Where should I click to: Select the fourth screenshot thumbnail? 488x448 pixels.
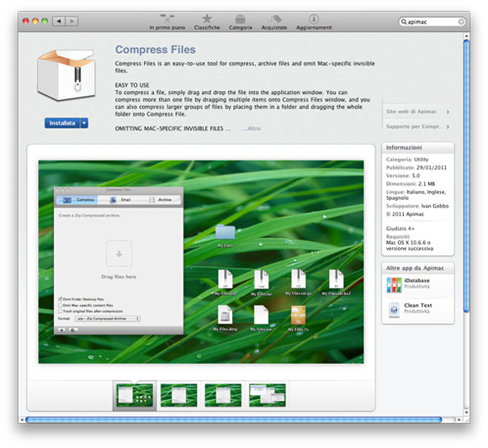point(268,395)
